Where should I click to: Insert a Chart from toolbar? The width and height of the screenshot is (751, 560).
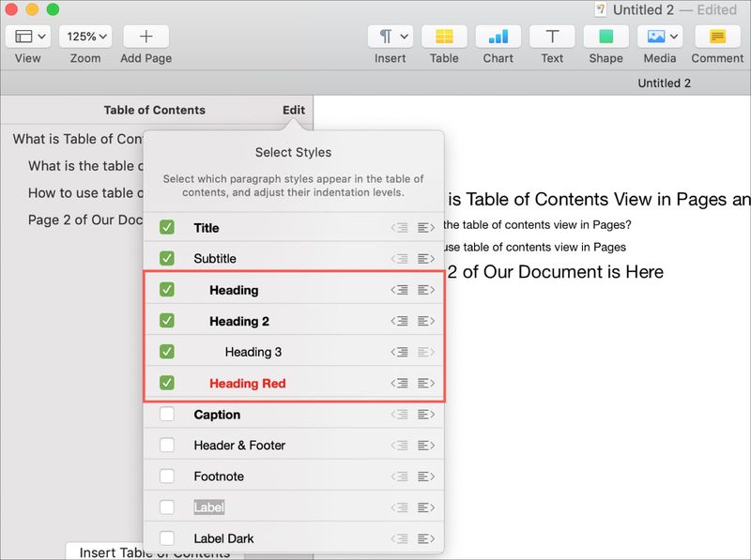[498, 37]
